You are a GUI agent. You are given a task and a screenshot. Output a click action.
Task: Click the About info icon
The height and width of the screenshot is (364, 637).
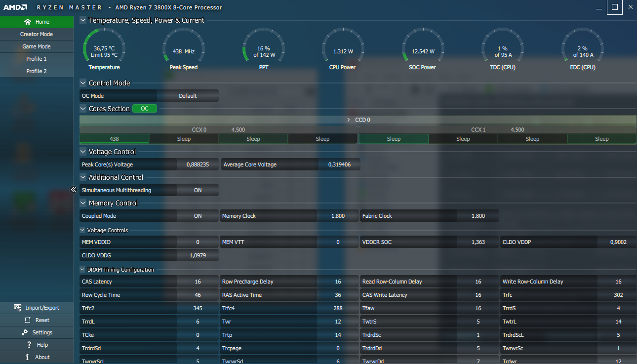[x=28, y=357]
